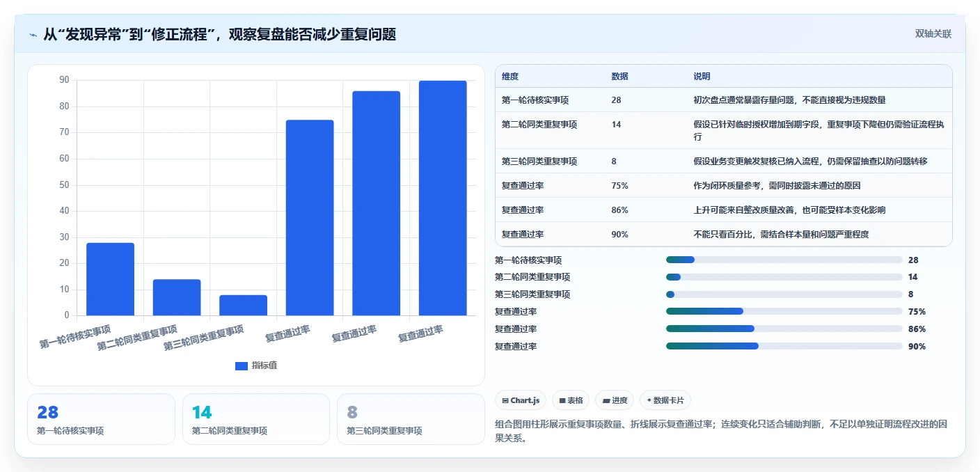Click the tallest chart bar reaching 90
The height and width of the screenshot is (472, 980).
tap(443, 198)
